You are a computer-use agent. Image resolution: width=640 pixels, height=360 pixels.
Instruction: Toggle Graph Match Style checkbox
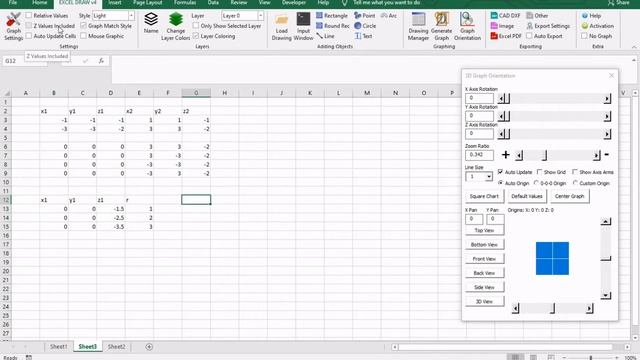pos(83,26)
